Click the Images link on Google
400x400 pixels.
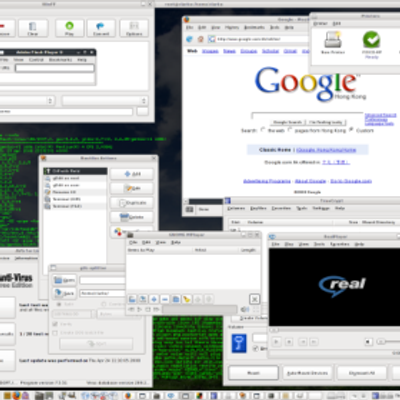pyautogui.click(x=210, y=51)
